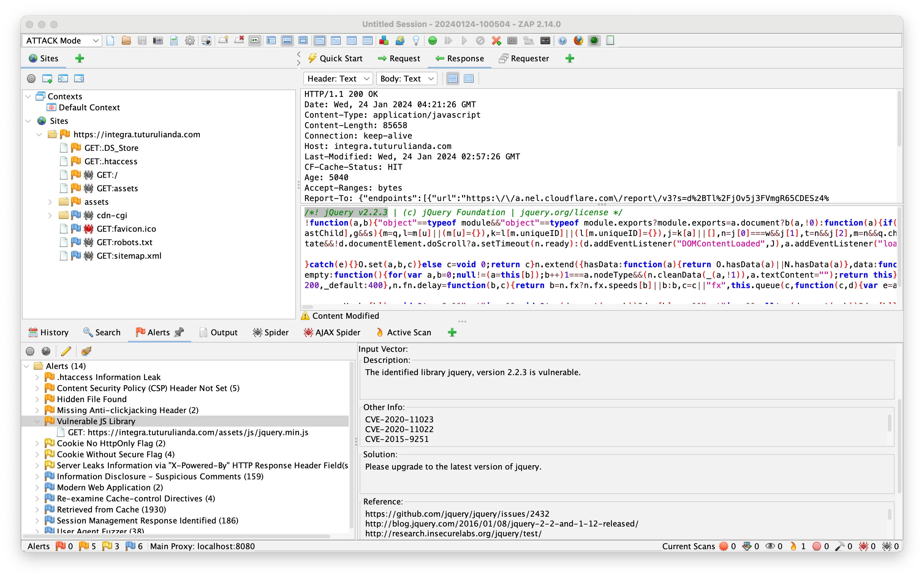Open the Requester tab
This screenshot has height=578, width=924.
tap(524, 59)
